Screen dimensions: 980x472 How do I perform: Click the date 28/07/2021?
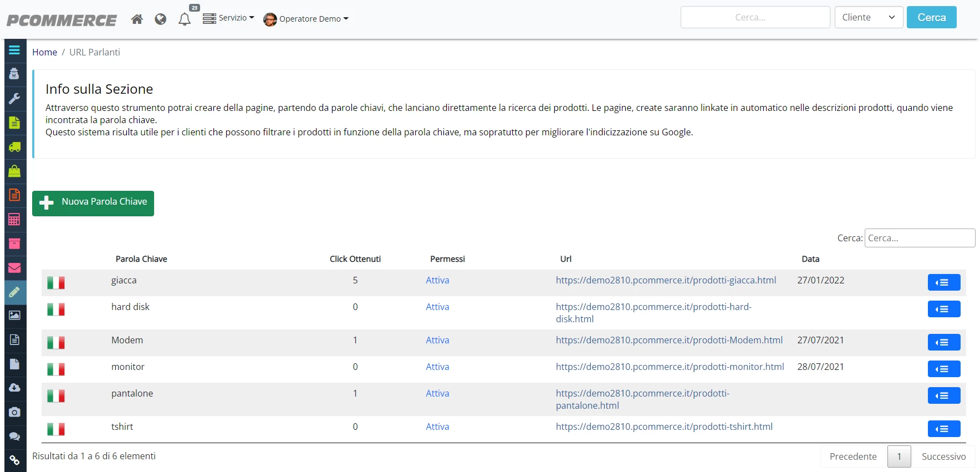pyautogui.click(x=820, y=367)
